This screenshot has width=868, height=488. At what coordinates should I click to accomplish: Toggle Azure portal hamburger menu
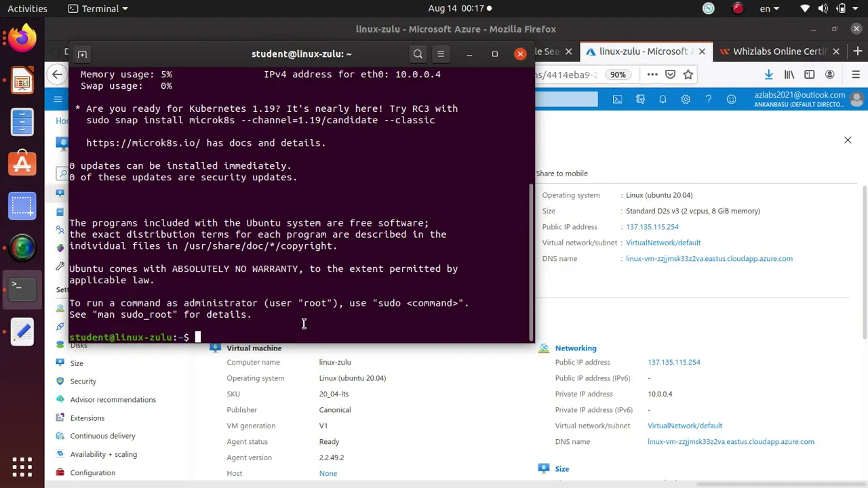tap(58, 100)
